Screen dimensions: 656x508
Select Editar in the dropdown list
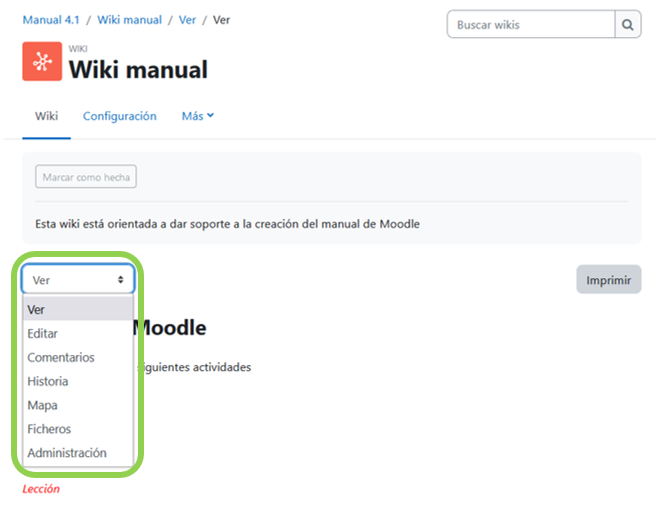coord(78,333)
